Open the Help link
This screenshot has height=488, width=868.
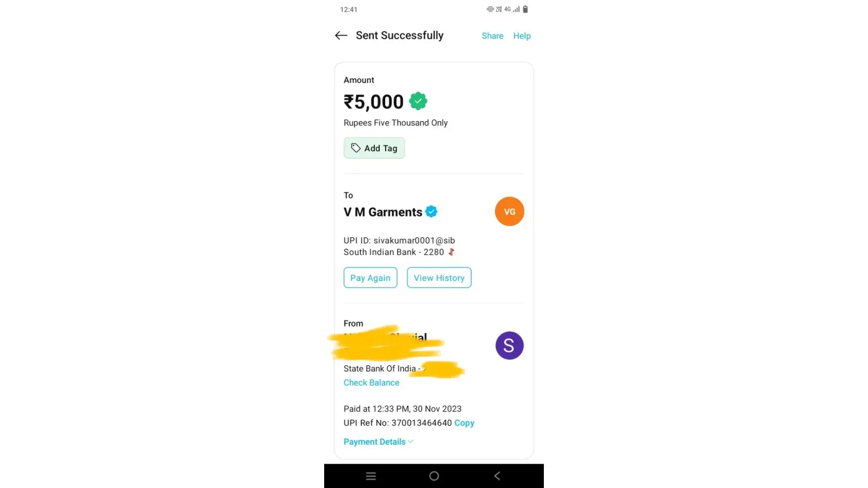pos(521,36)
